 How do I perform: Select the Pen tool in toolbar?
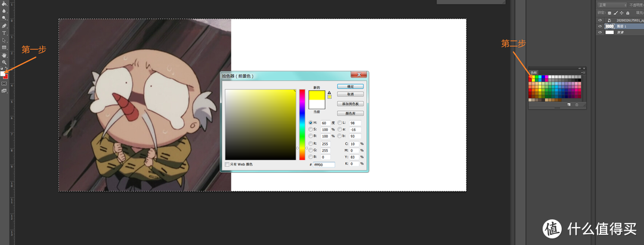pos(4,26)
